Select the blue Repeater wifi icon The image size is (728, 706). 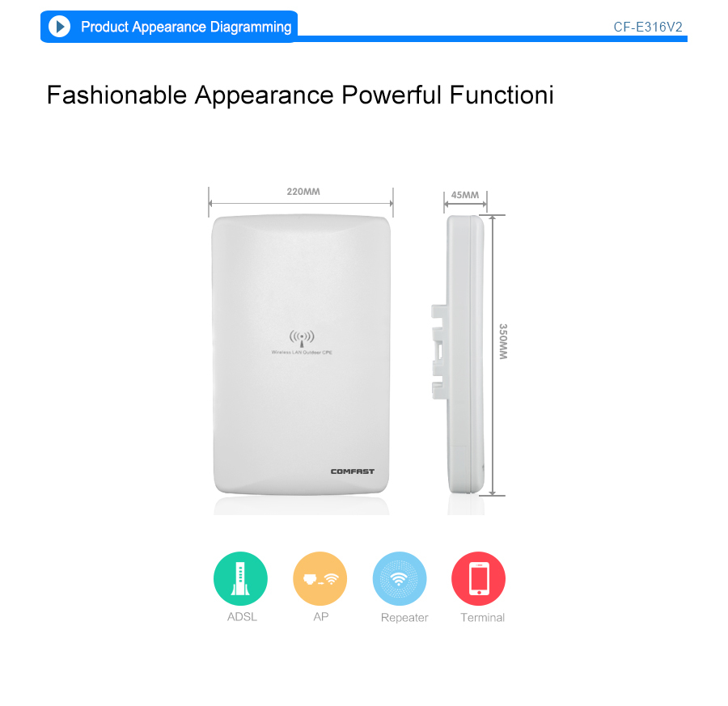tap(400, 578)
